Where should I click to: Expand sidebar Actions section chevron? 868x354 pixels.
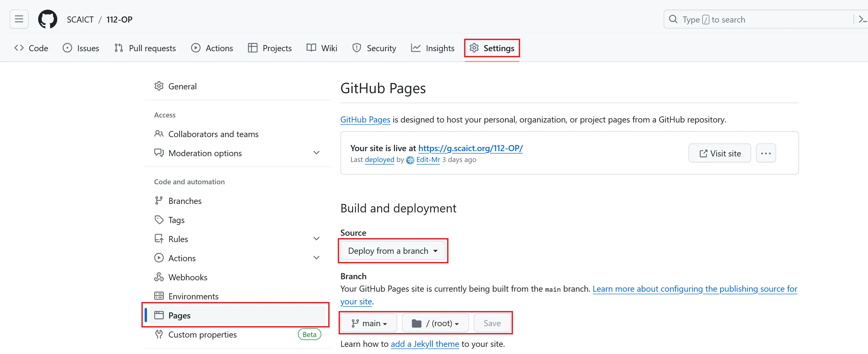point(316,258)
